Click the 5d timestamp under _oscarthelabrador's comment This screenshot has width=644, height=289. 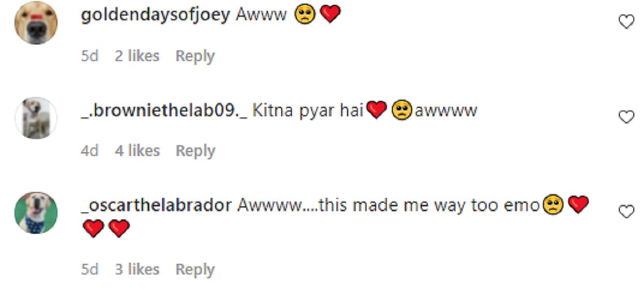(90, 269)
